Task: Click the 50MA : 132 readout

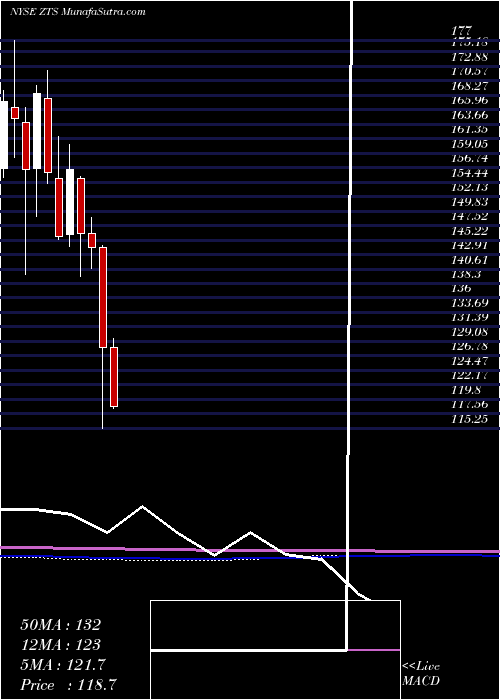Action: pyautogui.click(x=60, y=625)
